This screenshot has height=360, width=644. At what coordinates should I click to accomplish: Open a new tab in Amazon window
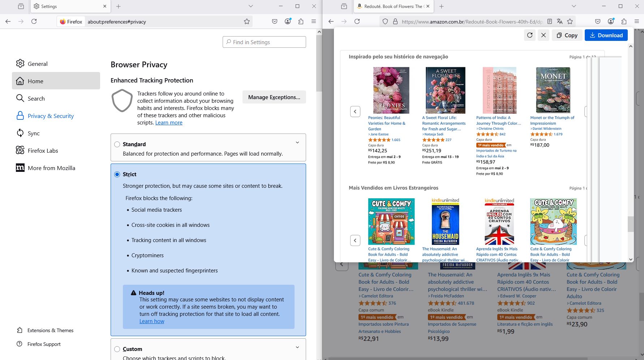click(x=441, y=6)
